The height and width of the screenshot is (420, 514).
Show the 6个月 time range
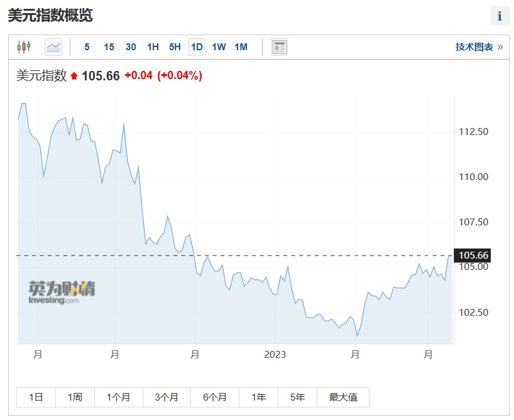click(215, 397)
